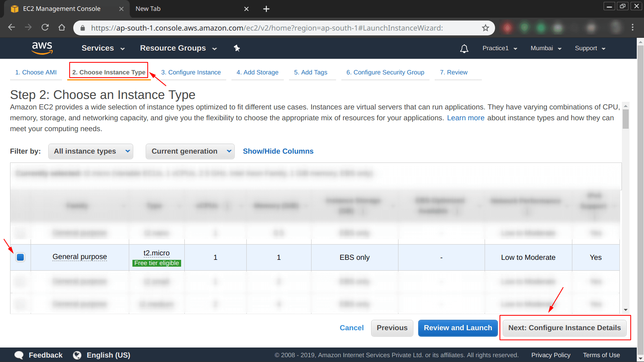Click the browser address bar URL

[267, 28]
